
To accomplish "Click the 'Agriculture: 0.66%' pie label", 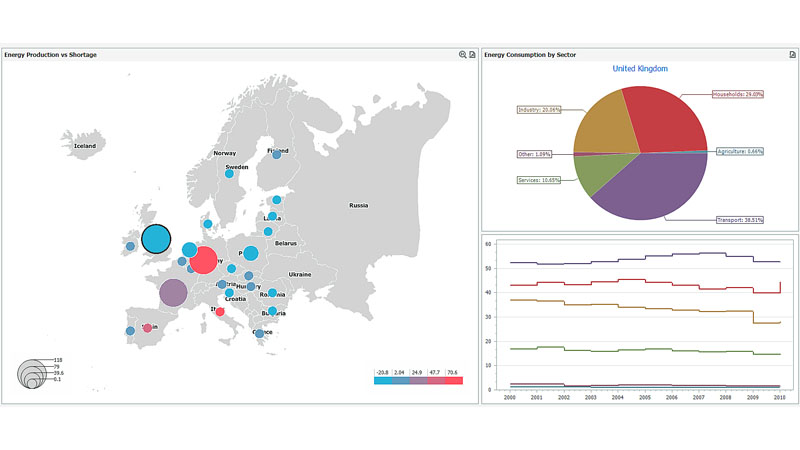I will [740, 152].
